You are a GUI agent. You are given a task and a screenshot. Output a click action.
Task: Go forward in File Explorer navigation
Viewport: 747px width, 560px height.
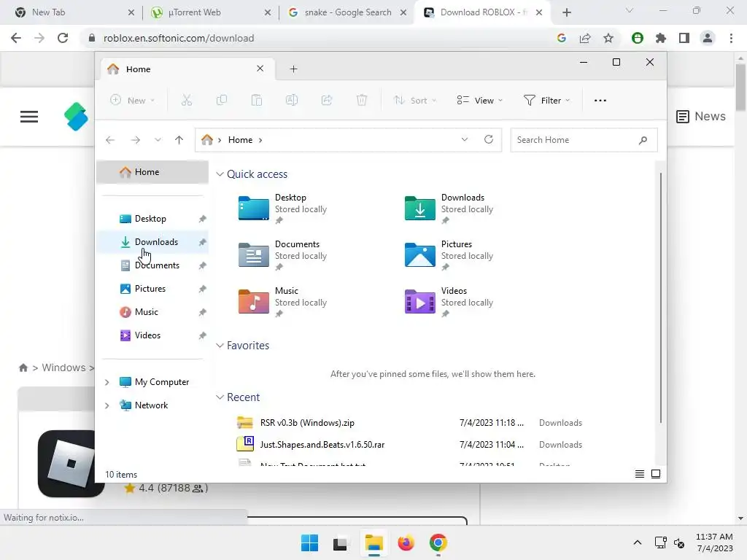click(135, 140)
